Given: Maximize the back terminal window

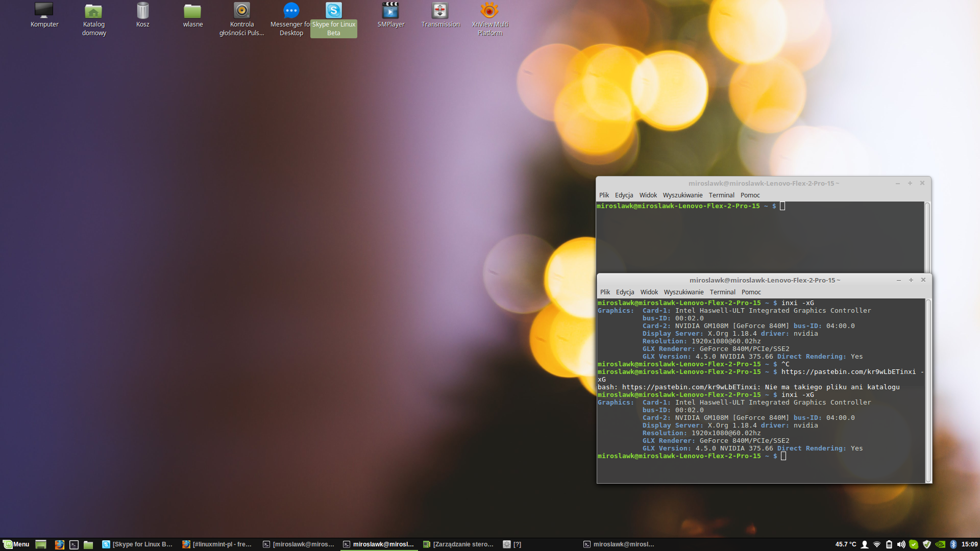Looking at the screenshot, I should coord(910,183).
